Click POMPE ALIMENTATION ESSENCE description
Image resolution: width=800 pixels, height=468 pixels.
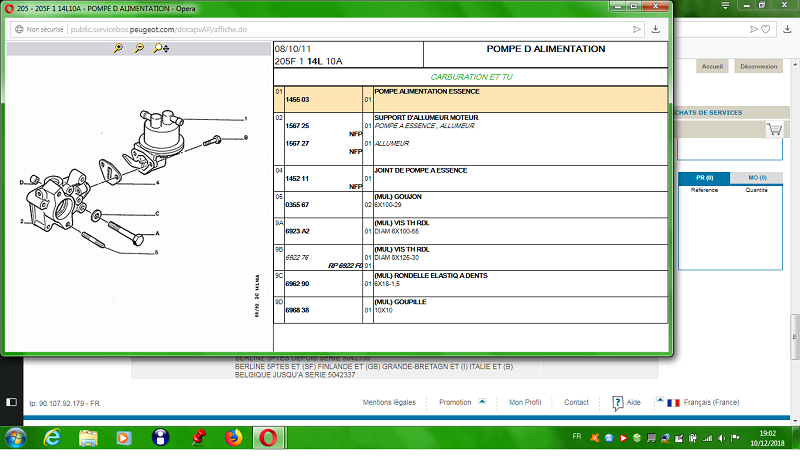coord(427,91)
